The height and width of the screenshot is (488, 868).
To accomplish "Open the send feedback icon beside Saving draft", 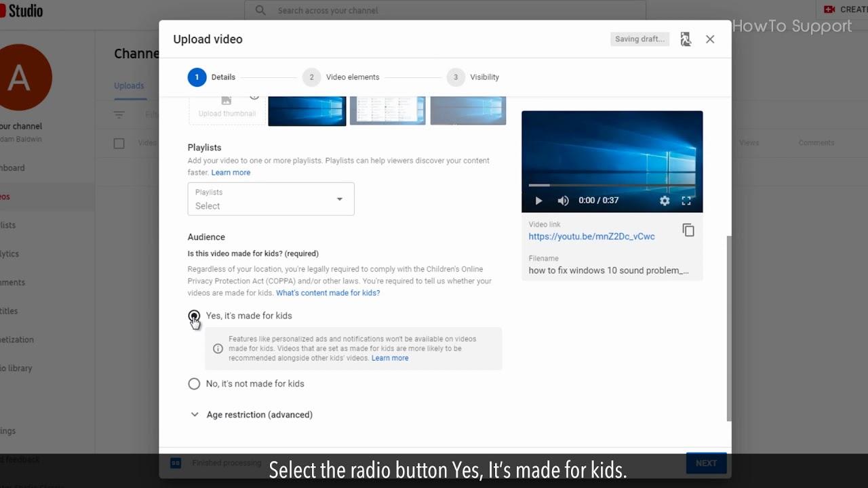I will tap(685, 39).
